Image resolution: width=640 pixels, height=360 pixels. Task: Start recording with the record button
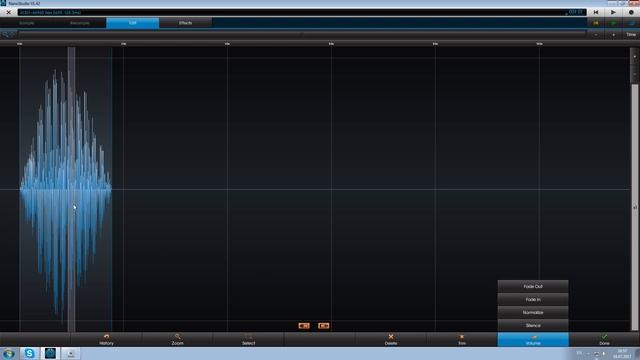[631, 12]
